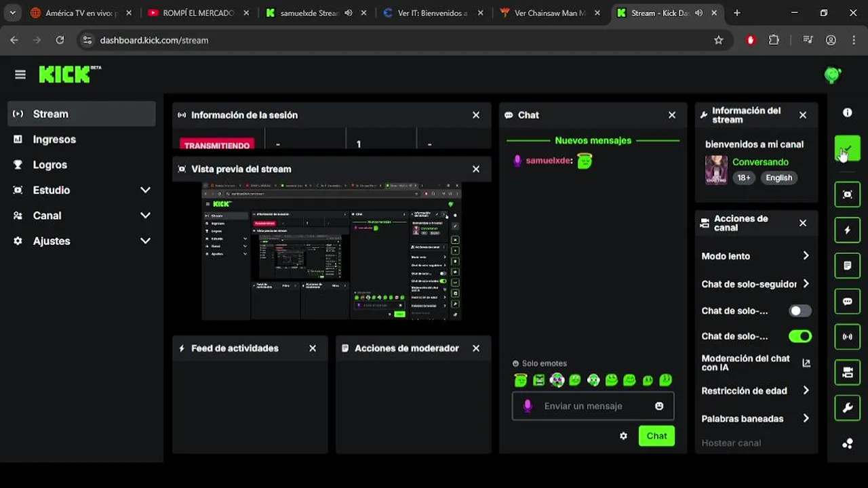
Task: Click the Enviar un mensaje input field
Action: [x=593, y=406]
